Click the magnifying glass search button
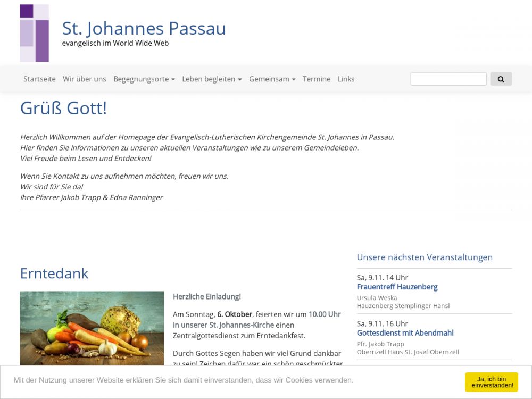532x399 pixels. [501, 79]
